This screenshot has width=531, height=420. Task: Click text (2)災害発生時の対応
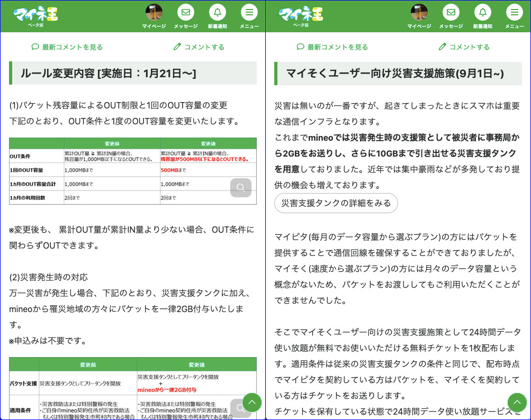click(x=48, y=277)
